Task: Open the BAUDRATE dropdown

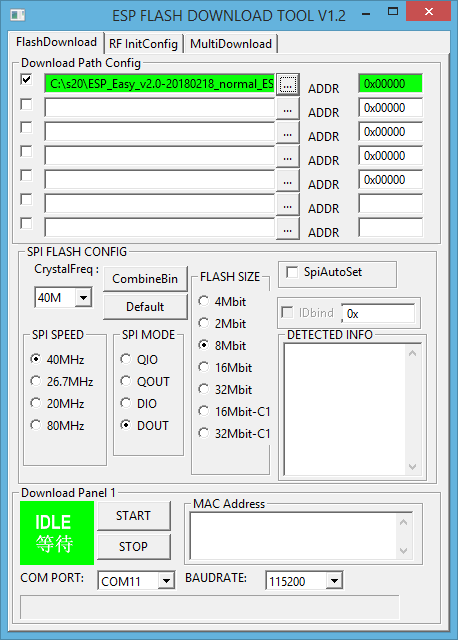Action: click(334, 581)
